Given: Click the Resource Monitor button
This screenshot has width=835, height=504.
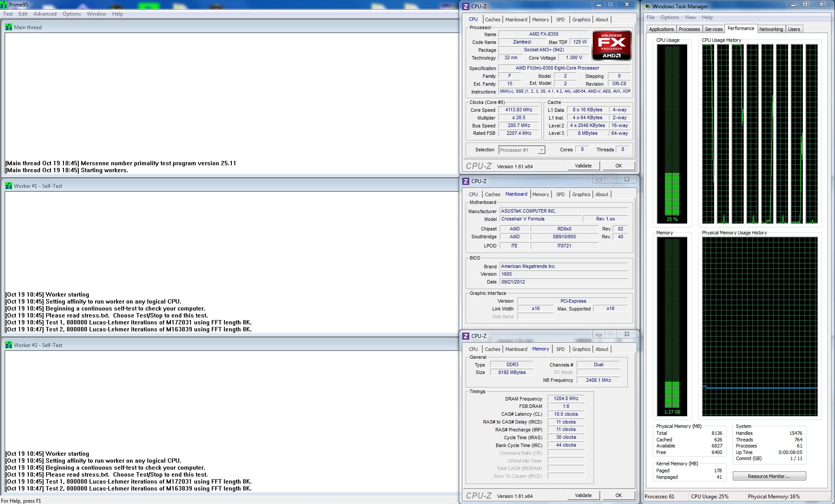Looking at the screenshot, I should 768,476.
